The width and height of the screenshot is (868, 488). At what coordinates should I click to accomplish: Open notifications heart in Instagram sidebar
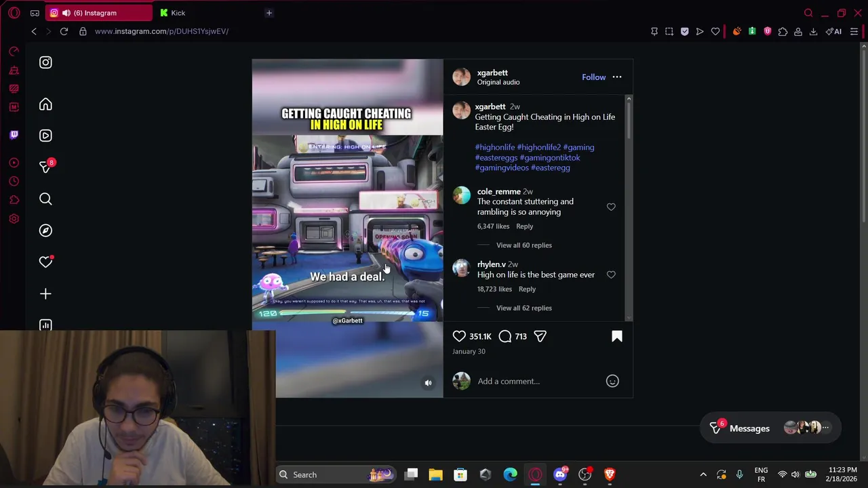pos(45,262)
